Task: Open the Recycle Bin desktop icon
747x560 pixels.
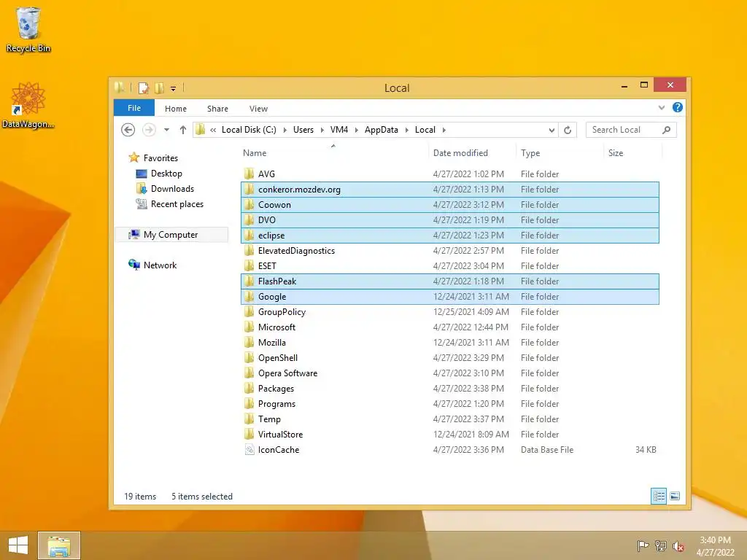Action: point(28,29)
